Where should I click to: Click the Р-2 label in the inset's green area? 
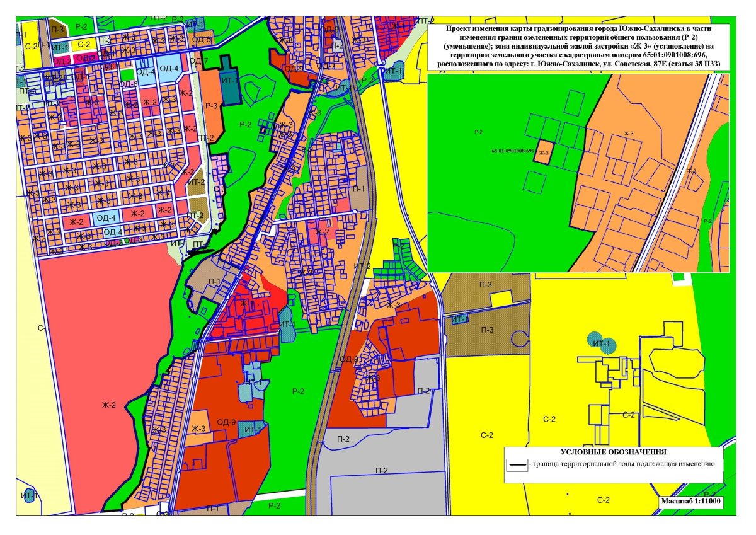pyautogui.click(x=477, y=132)
